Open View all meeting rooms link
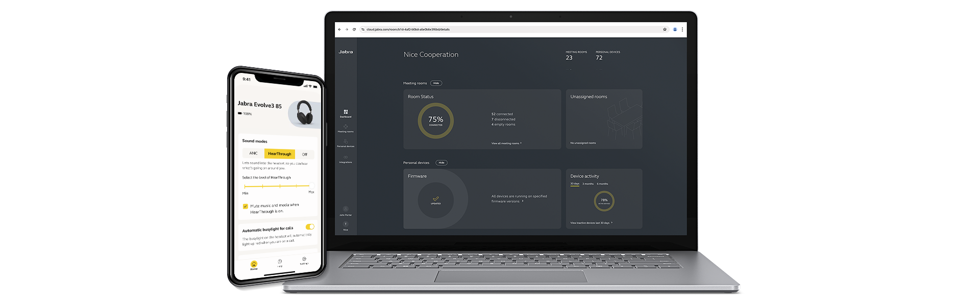Screen dimensions: 980x306 506,143
